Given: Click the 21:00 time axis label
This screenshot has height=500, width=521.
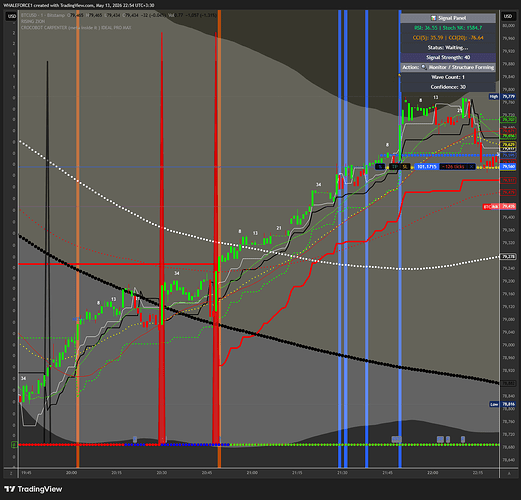Looking at the screenshot, I should (252, 473).
